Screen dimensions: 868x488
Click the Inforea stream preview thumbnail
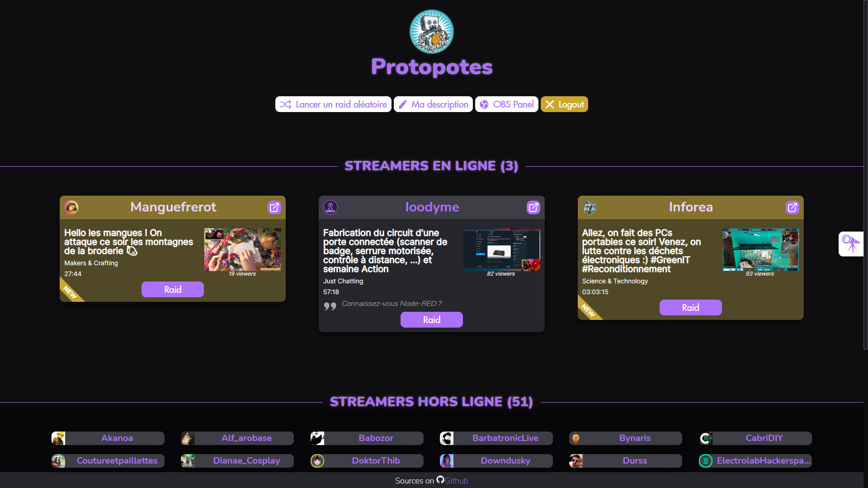760,249
